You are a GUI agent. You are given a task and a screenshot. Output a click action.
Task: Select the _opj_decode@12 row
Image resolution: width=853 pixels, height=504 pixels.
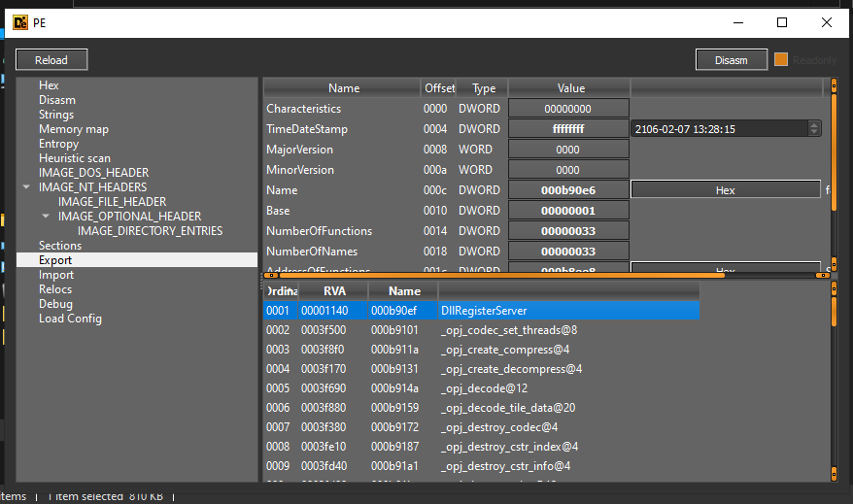482,388
